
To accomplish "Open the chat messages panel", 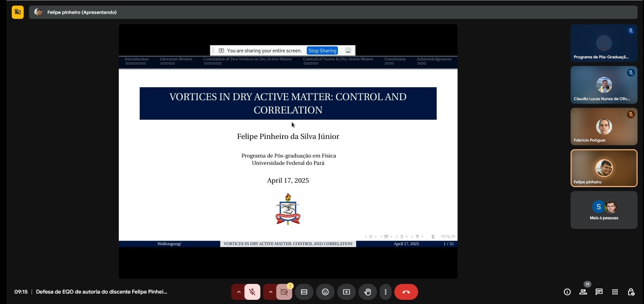I will click(x=599, y=292).
